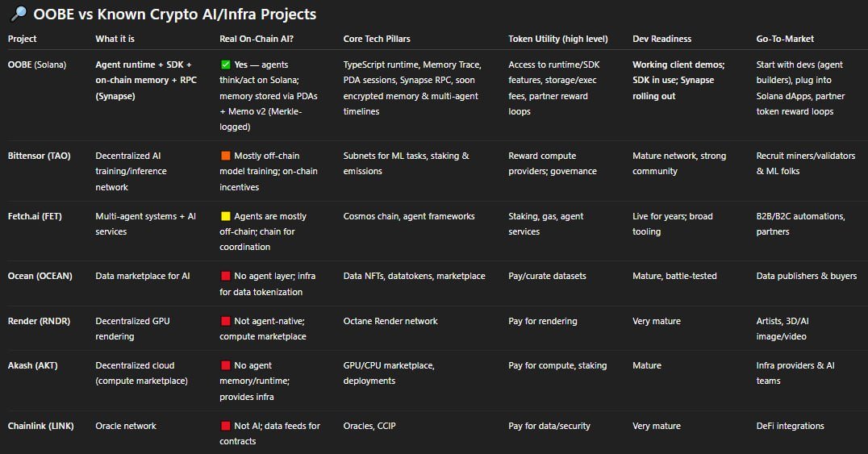Click 'TypeScript runtime, Memory Trace' tech cell
This screenshot has width=868, height=454.
[412, 88]
